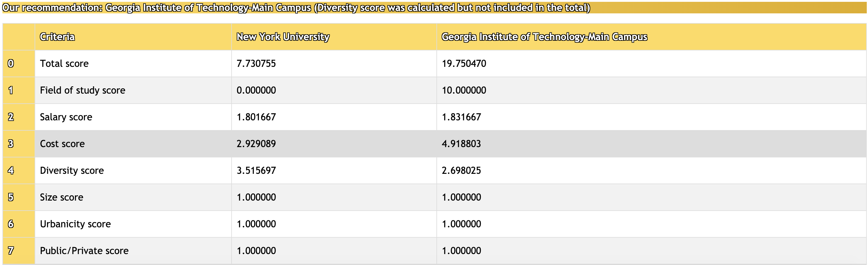Screen dimensions: 868x265
Task: Click the value 0.000000
Action: click(x=256, y=90)
